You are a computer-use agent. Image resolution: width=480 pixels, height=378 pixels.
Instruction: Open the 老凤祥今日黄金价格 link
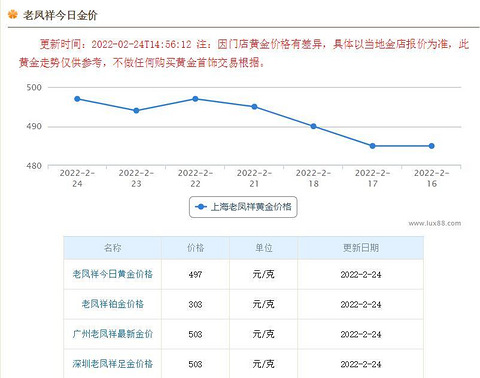(x=113, y=274)
